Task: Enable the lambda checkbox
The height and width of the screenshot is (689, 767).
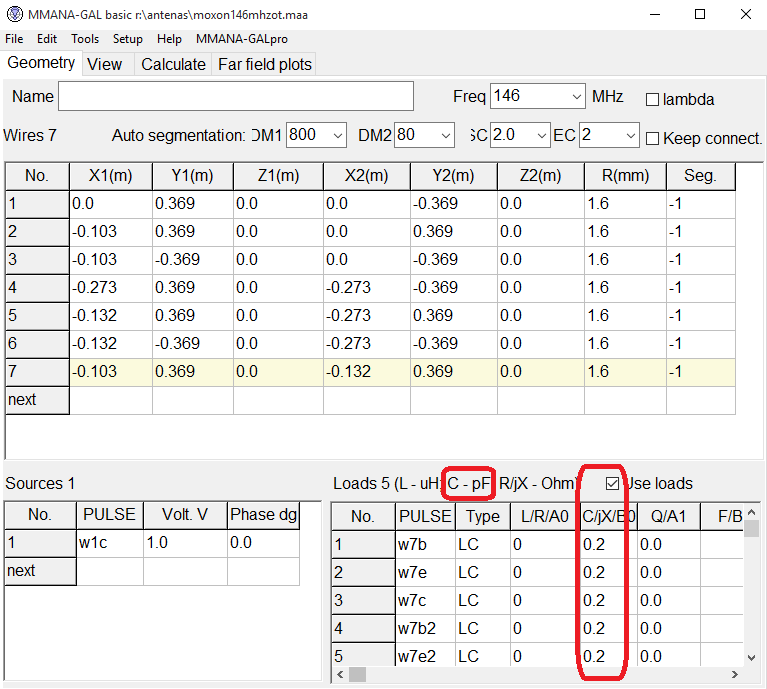Action: pyautogui.click(x=653, y=100)
